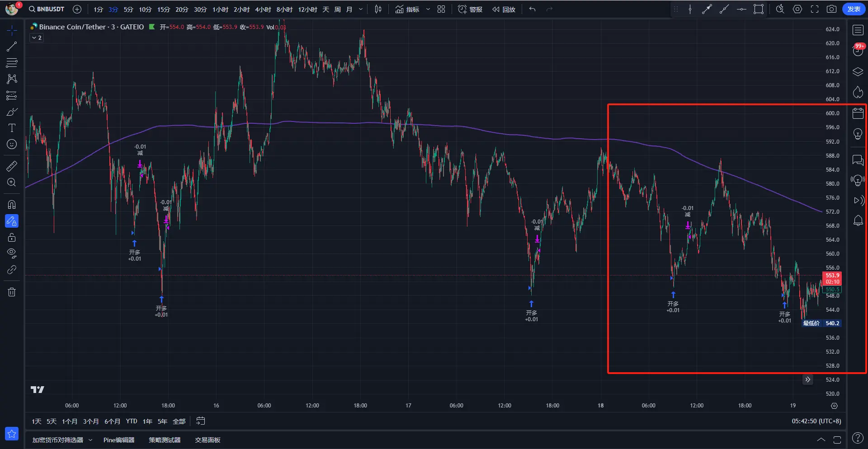Click the link drawings icon
868x449 pixels.
pyautogui.click(x=12, y=270)
